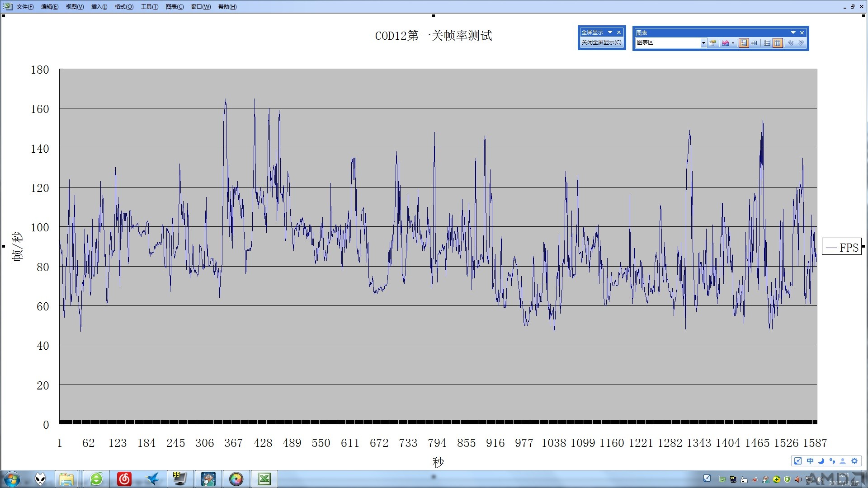Toggle the data table display
Image resolution: width=868 pixels, height=488 pixels.
(754, 43)
